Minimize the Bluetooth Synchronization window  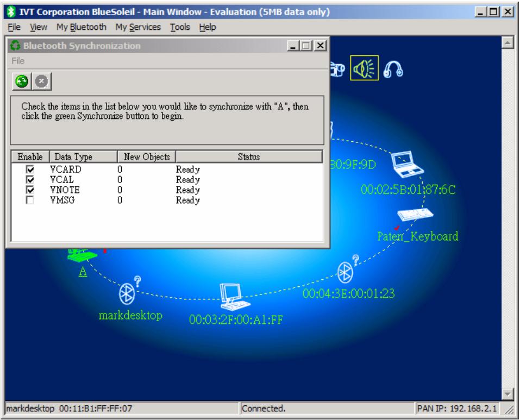point(293,46)
